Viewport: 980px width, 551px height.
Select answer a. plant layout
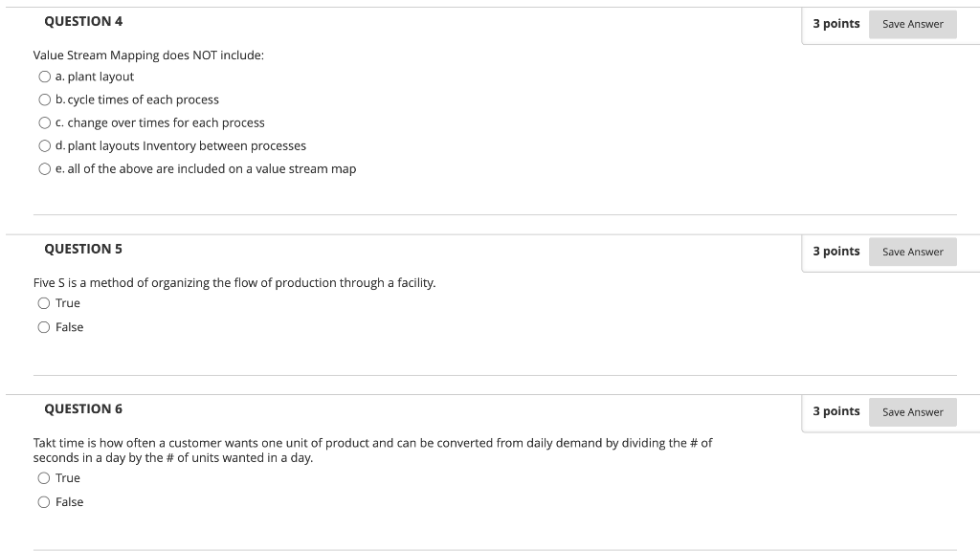pos(44,77)
